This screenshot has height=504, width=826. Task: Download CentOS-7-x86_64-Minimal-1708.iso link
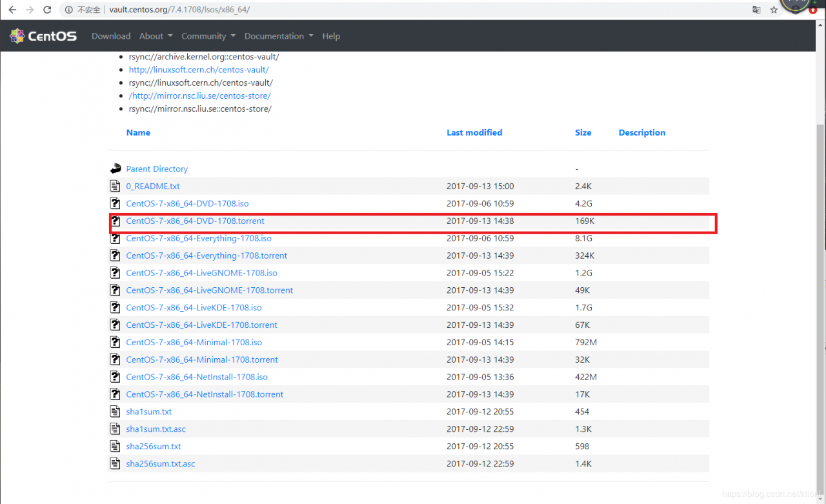(194, 342)
